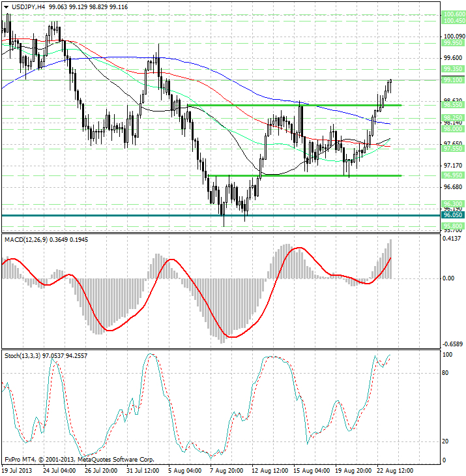Click the 95.800 price level label

click(x=453, y=226)
